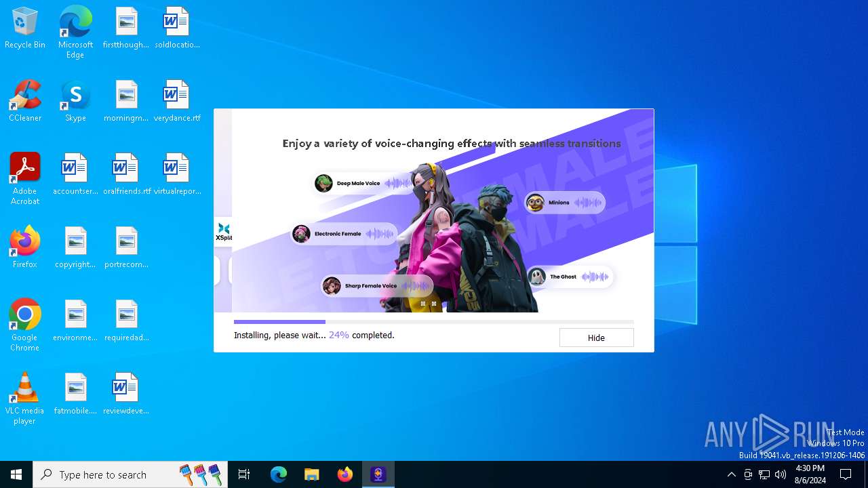Select the environme... image file icon
The width and height of the screenshot is (868, 488).
pos(75,321)
